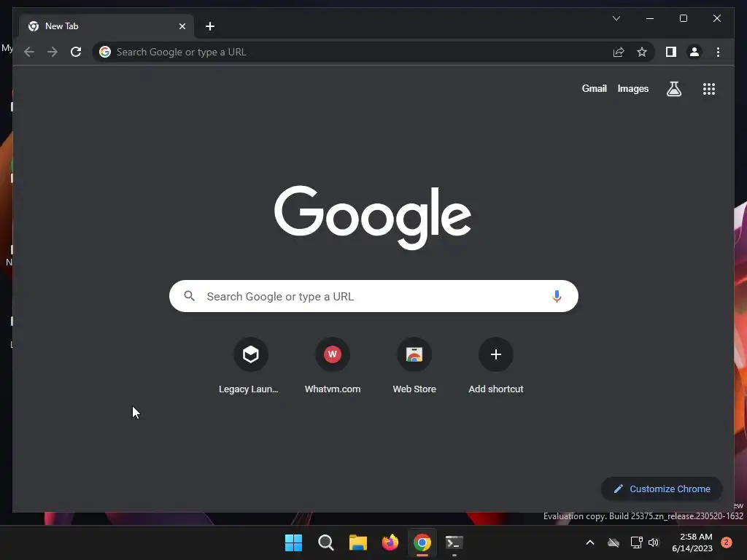
Task: Launch Firefox from the taskbar
Action: [390, 542]
